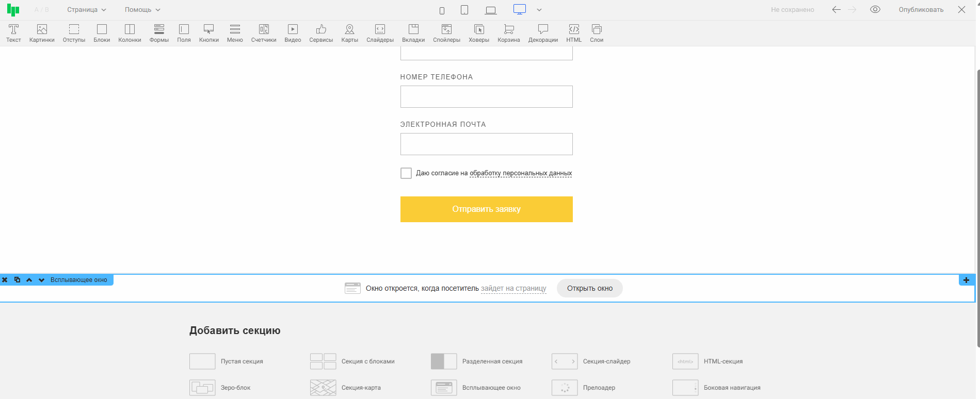
Task: Switch to laptop preview
Action: tap(491, 10)
